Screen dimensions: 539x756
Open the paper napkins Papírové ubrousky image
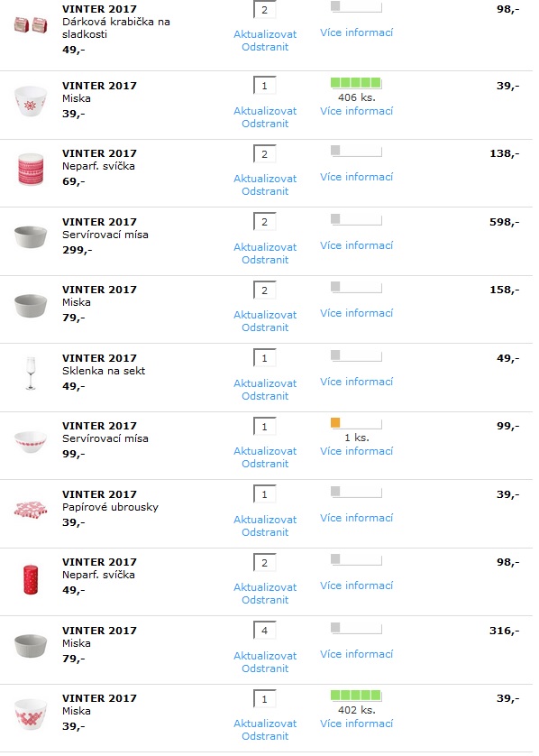tap(31, 509)
